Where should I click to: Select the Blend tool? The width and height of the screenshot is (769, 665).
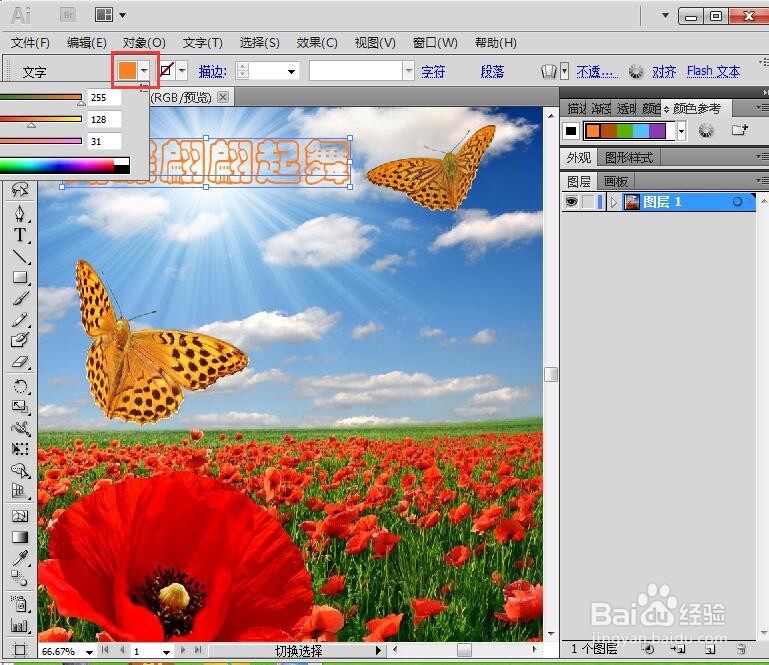(20, 579)
